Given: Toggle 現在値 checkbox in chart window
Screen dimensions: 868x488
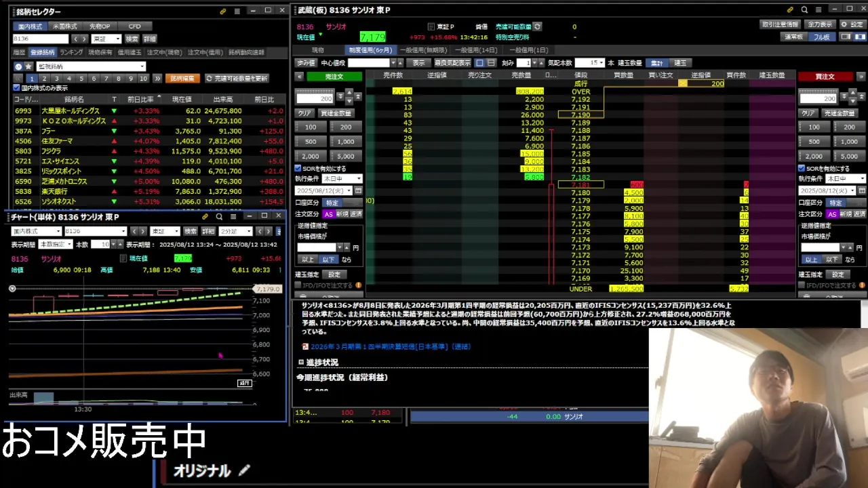Looking at the screenshot, I should [x=123, y=258].
